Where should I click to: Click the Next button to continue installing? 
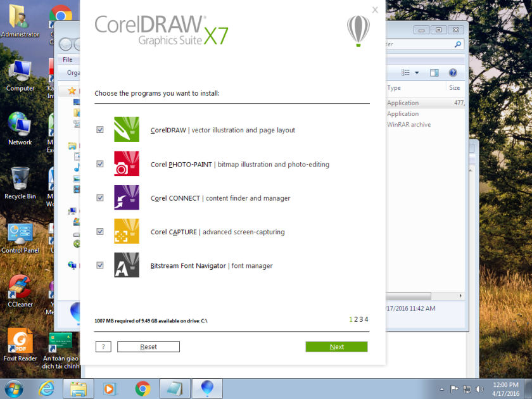click(336, 346)
